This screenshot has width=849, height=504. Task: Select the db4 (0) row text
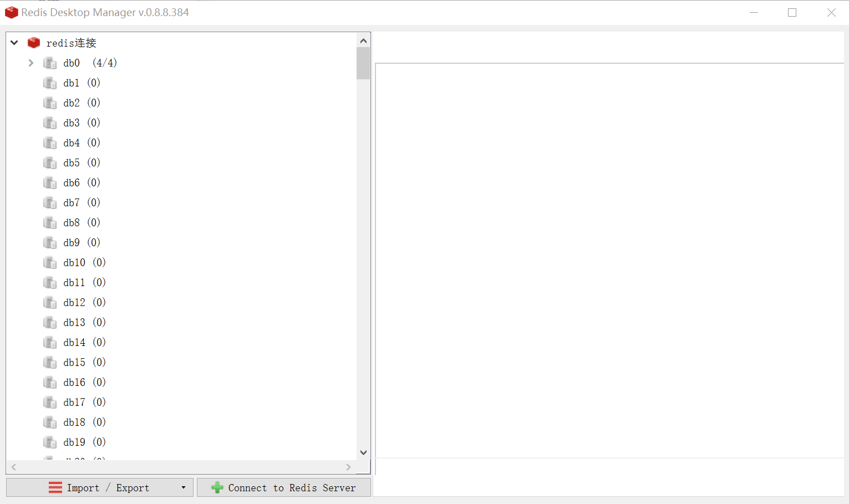click(82, 142)
